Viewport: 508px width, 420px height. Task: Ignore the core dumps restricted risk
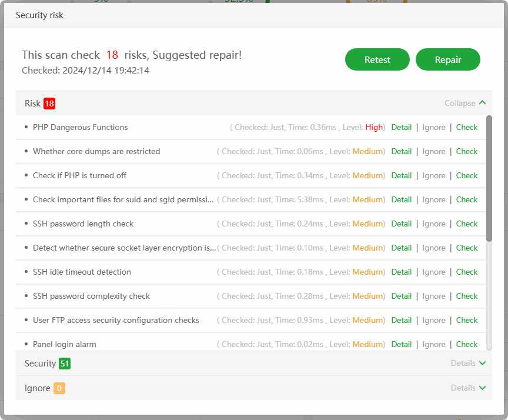tap(434, 151)
